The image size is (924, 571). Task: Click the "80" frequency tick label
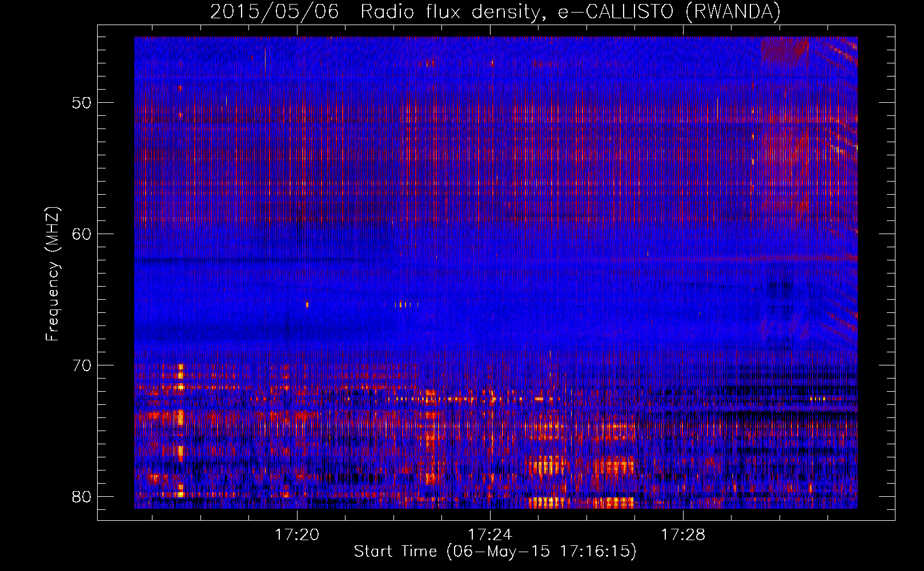tap(82, 497)
